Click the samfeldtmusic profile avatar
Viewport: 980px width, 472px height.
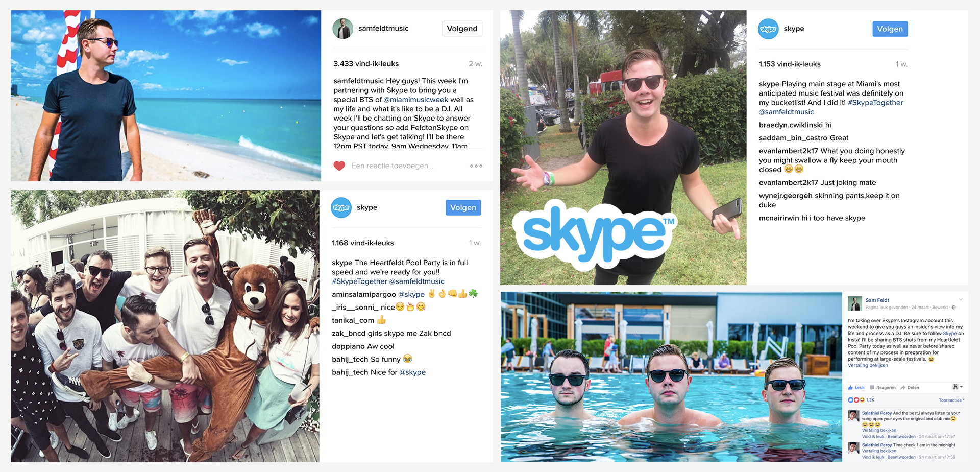coord(342,29)
